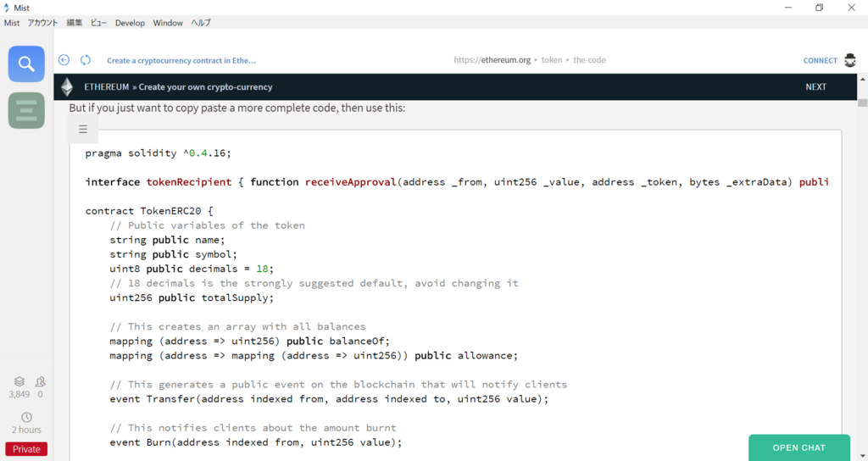The image size is (868, 461).
Task: Click the account identicon next to CONNECT
Action: click(849, 60)
